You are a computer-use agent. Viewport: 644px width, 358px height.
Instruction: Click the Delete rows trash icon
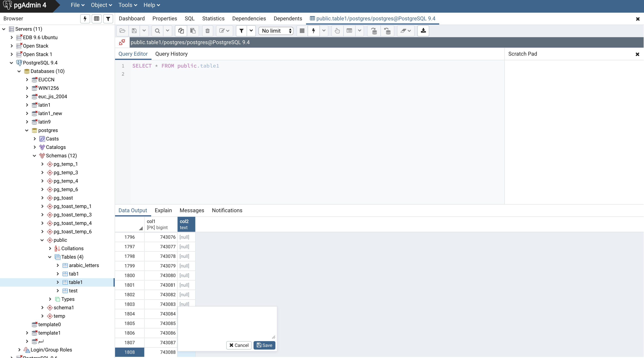208,31
